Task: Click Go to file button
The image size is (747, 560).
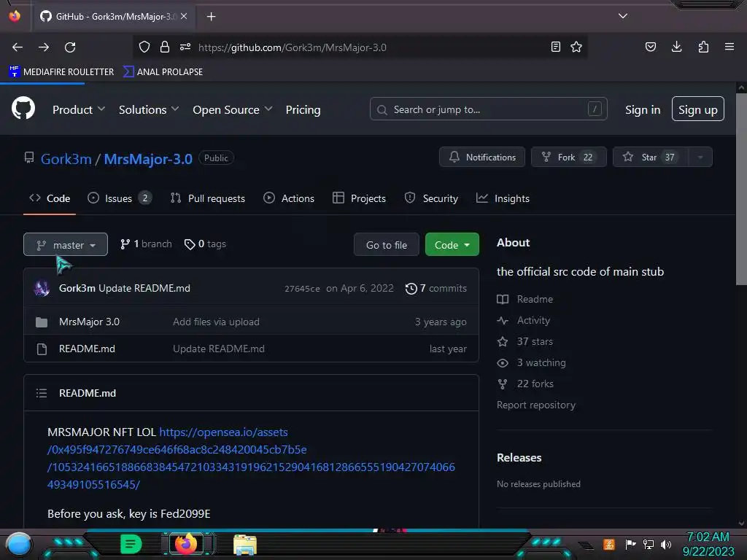Action: point(387,245)
